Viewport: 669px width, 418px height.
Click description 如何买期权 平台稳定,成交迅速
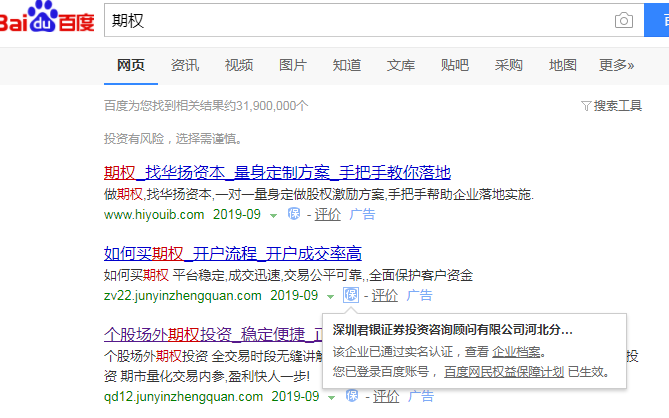point(288,275)
